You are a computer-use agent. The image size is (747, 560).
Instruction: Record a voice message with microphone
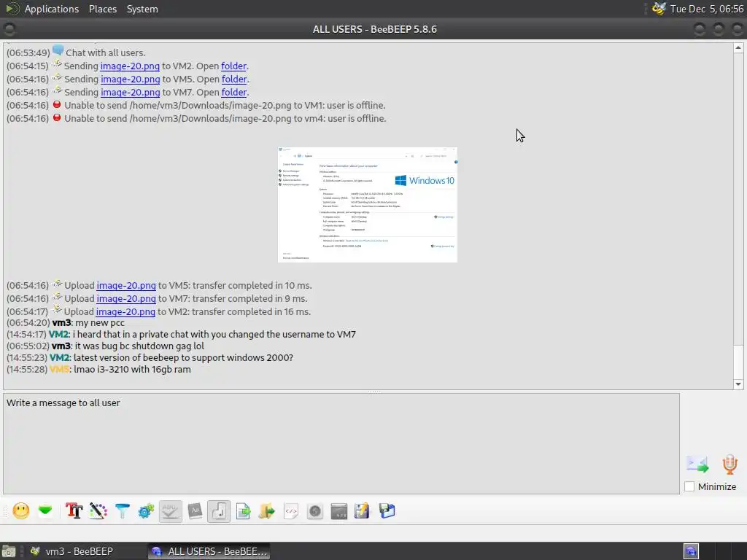coord(729,464)
